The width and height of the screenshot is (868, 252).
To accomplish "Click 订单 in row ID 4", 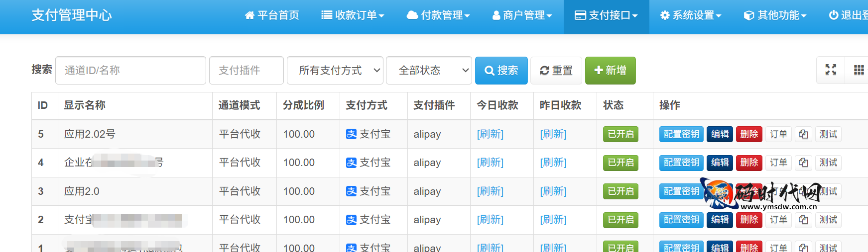I will 778,163.
